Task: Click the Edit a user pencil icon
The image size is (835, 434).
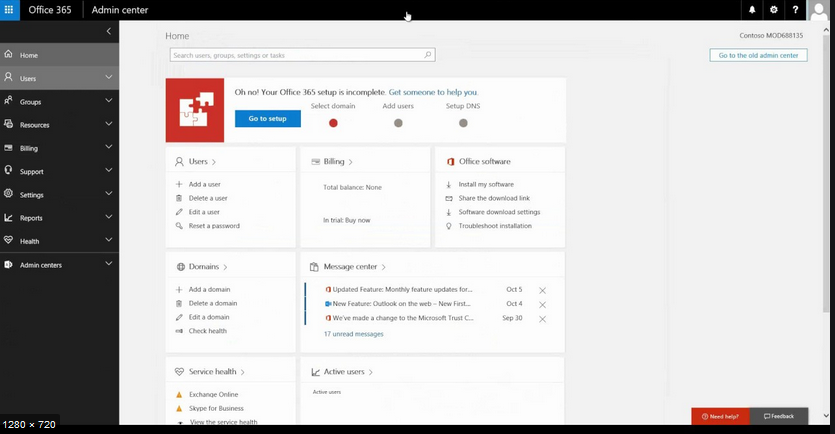Action: coord(179,212)
